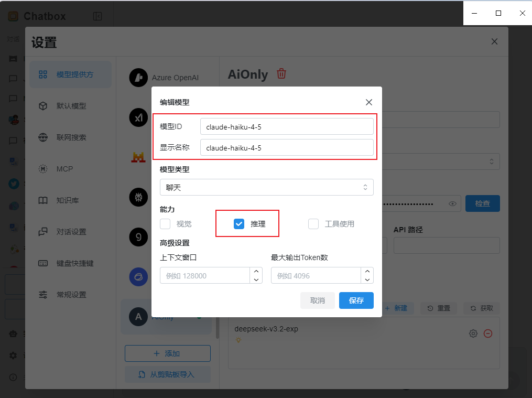This screenshot has width=532, height=398.
Task: Close the 编辑模型 dialog with X
Action: point(369,102)
